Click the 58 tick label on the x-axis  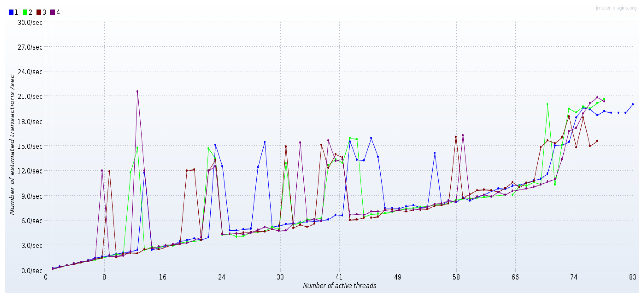pyautogui.click(x=456, y=277)
